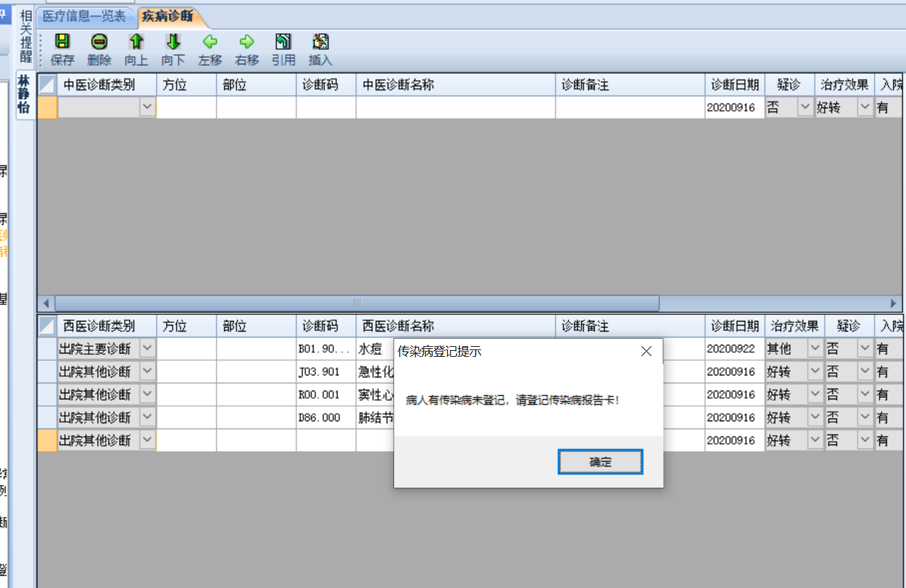Open the 治疗效果 好转 dropdown in the J03.901 row
The width and height of the screenshot is (906, 588).
tap(815, 371)
